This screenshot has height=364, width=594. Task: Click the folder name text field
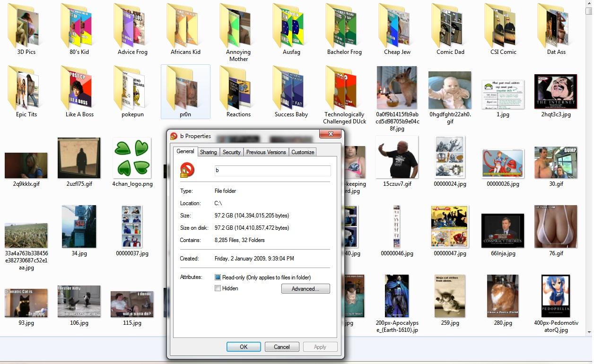[272, 171]
